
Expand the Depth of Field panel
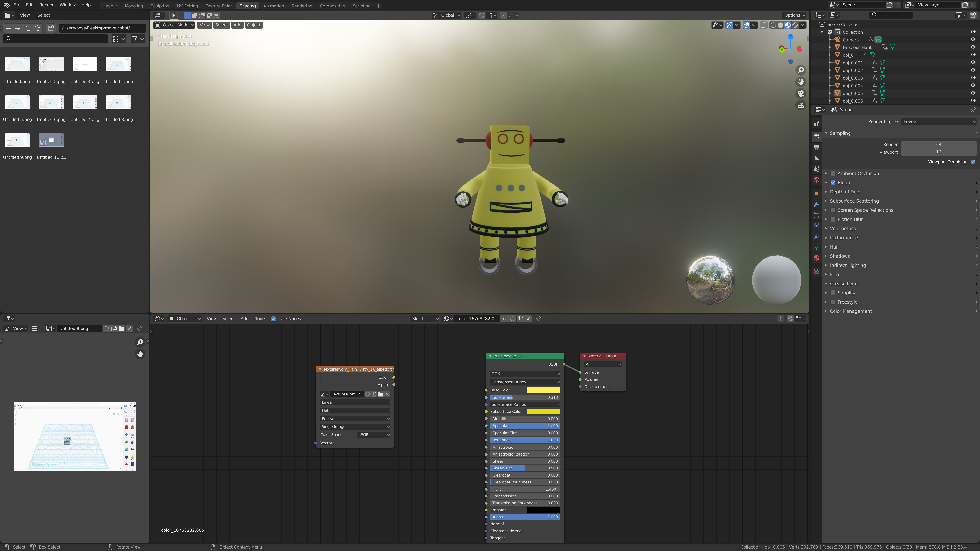click(x=845, y=192)
